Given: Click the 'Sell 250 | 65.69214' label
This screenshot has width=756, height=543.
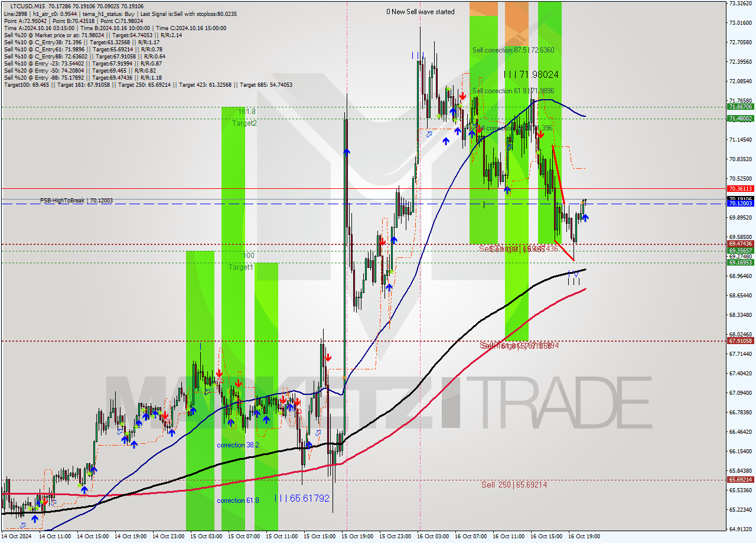Looking at the screenshot, I should (514, 485).
